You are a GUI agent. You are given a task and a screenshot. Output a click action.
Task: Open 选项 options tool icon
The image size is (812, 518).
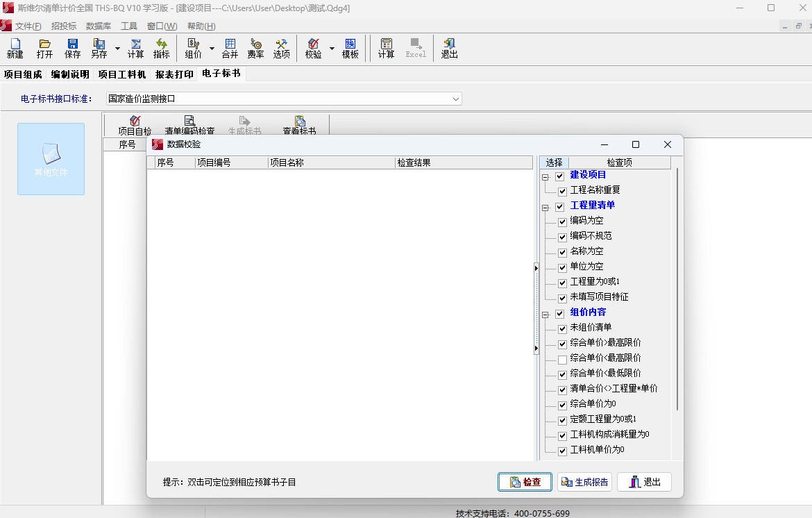click(282, 48)
